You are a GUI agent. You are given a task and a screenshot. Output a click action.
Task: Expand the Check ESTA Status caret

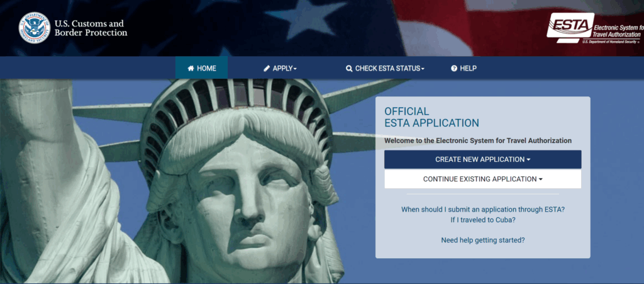tap(423, 69)
